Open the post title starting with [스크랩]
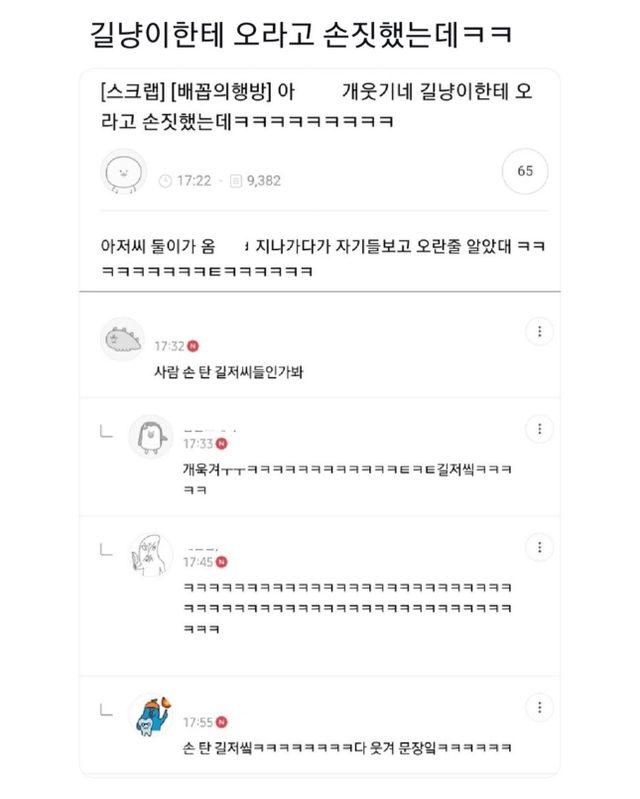The image size is (640, 799). click(x=316, y=106)
